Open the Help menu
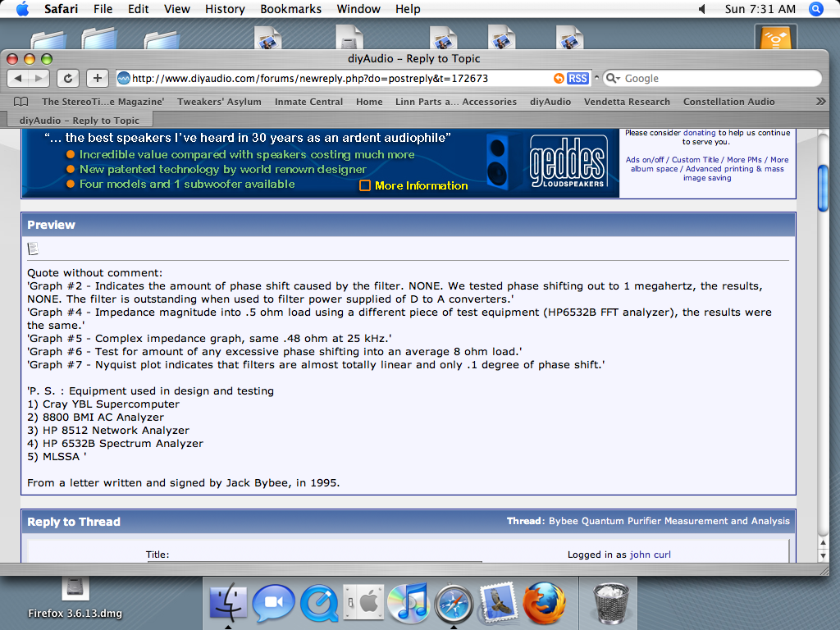Image resolution: width=840 pixels, height=630 pixels. tap(408, 9)
